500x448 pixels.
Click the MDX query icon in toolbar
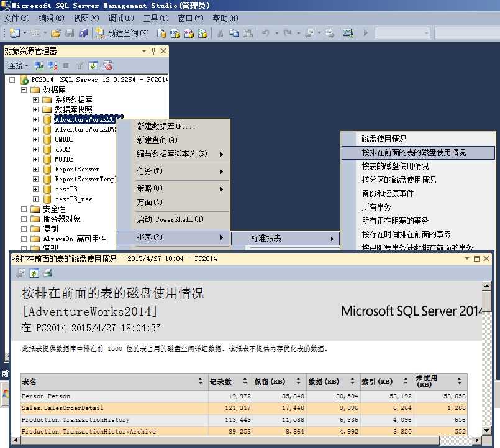click(x=175, y=33)
